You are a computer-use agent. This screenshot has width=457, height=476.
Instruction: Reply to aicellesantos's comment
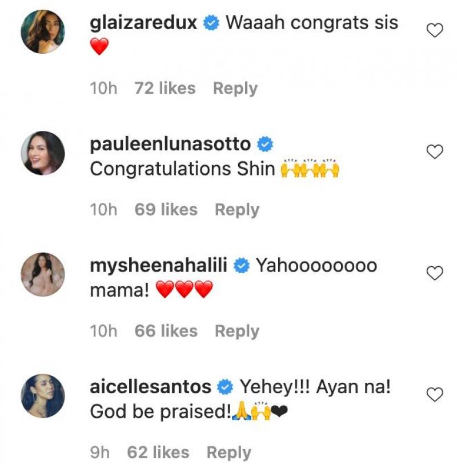pyautogui.click(x=228, y=453)
